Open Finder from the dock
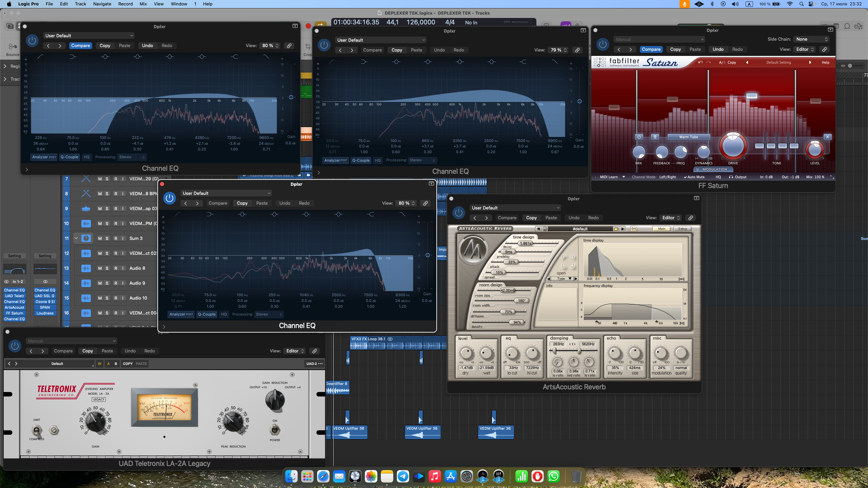Image resolution: width=868 pixels, height=488 pixels. [x=291, y=476]
